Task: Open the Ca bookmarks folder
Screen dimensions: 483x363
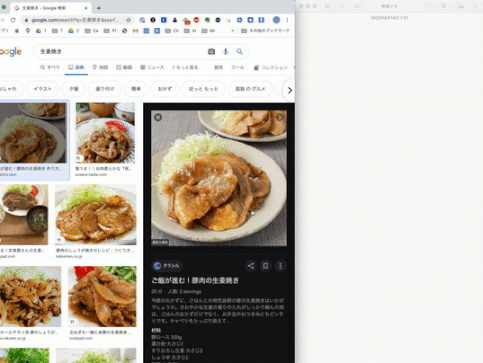Action: click(91, 31)
